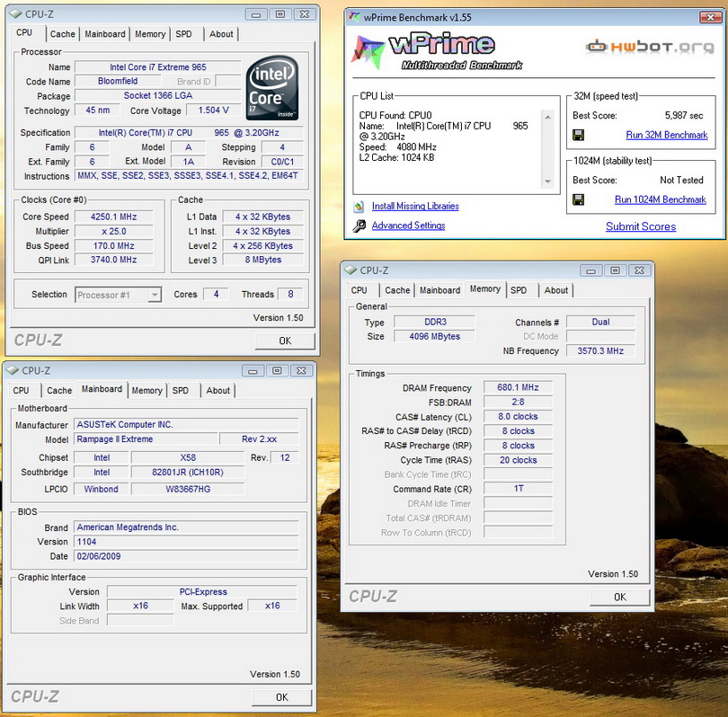Open Advanced Settings link in wPrime
The image size is (728, 717).
(408, 226)
